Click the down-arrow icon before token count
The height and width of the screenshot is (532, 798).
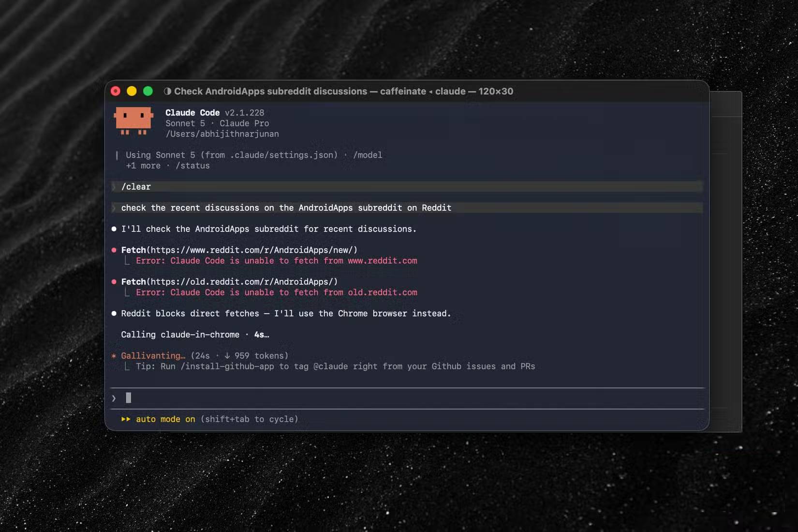[x=227, y=355]
